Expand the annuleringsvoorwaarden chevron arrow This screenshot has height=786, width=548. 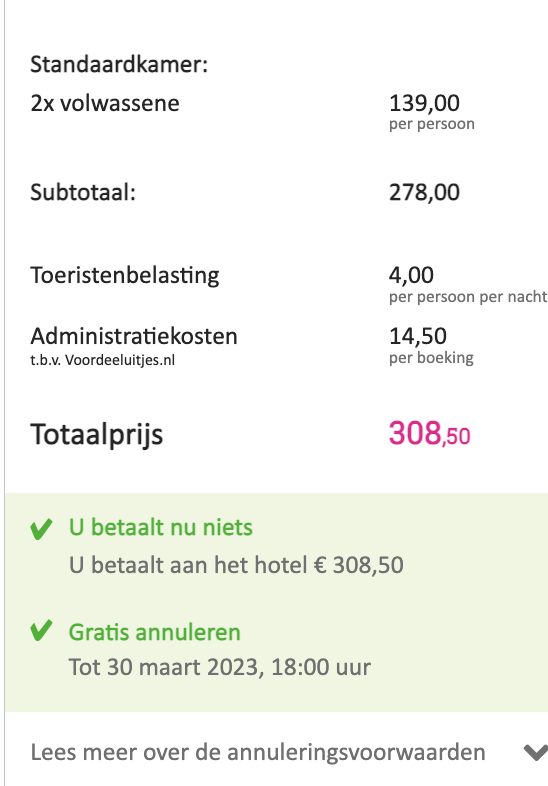pyautogui.click(x=535, y=752)
